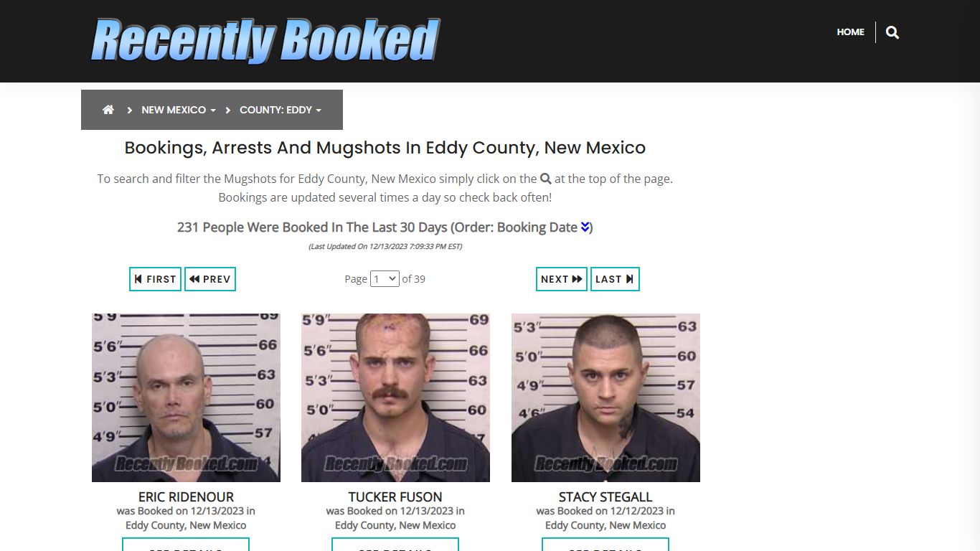
Task: Toggle booking date sort order arrows
Action: (585, 227)
